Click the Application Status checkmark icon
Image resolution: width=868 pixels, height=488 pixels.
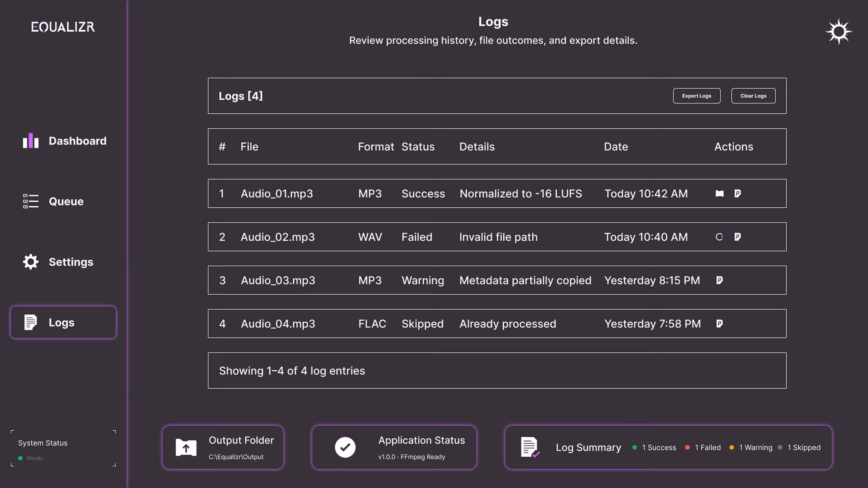pyautogui.click(x=345, y=447)
